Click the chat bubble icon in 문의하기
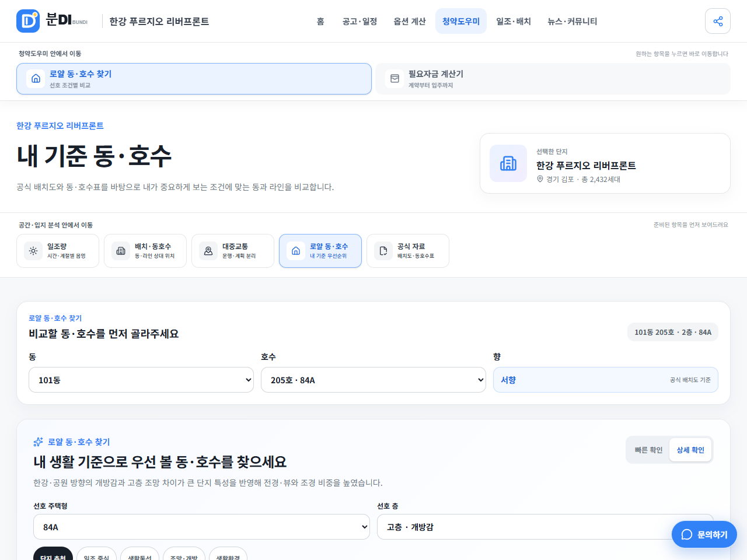This screenshot has height=560, width=747. pos(687,534)
